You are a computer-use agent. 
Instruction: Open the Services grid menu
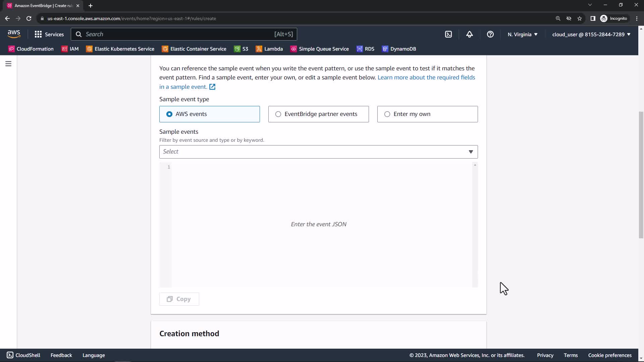49,34
